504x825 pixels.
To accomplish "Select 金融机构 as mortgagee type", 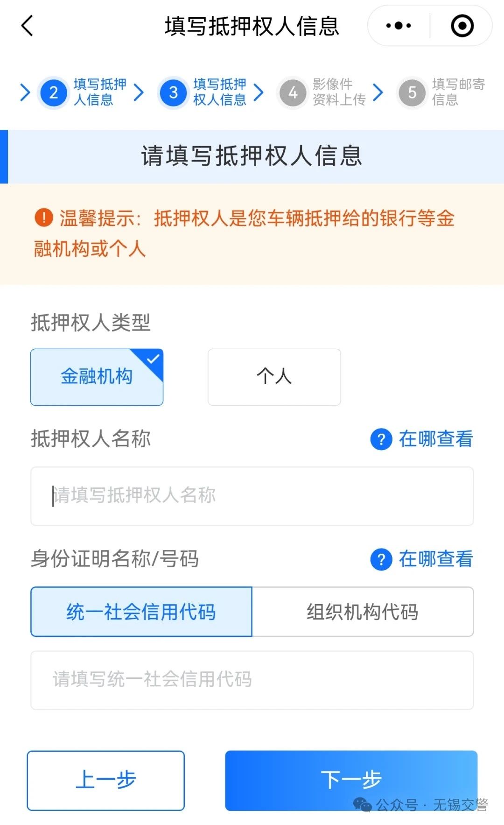I will tap(97, 377).
